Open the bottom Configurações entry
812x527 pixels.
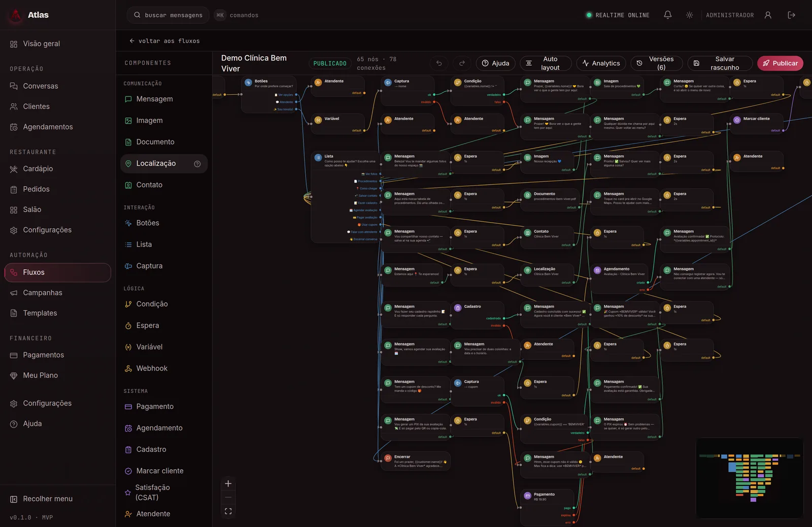click(57, 403)
